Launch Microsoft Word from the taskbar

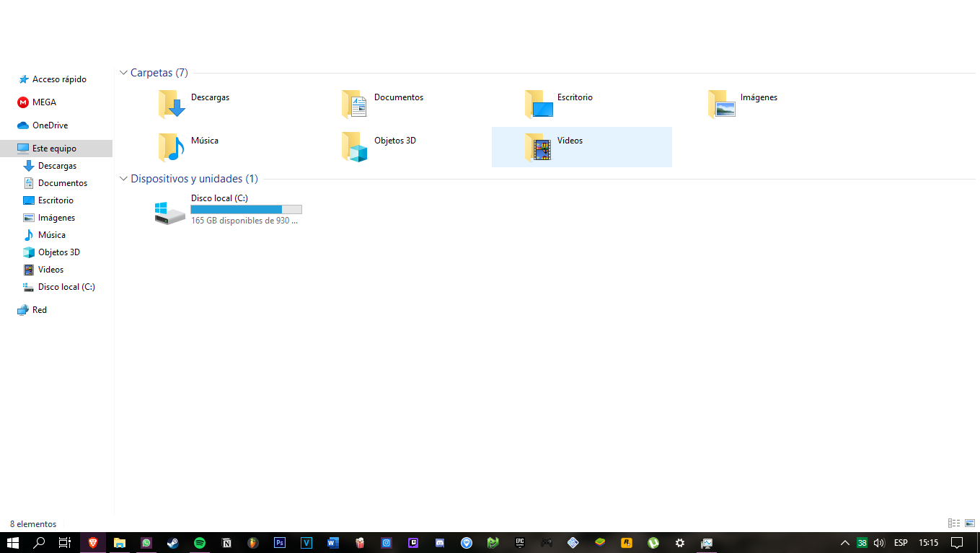333,542
